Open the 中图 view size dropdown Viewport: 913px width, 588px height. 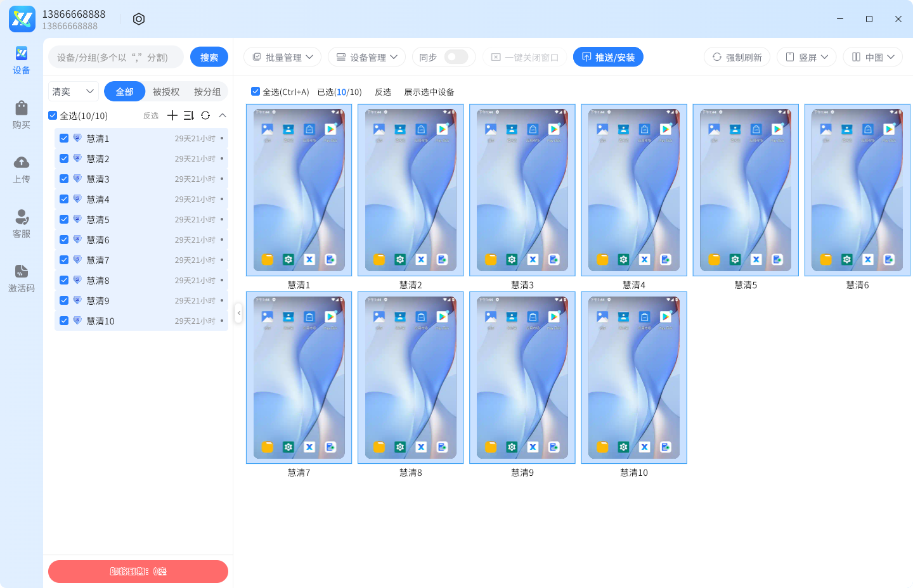(873, 57)
